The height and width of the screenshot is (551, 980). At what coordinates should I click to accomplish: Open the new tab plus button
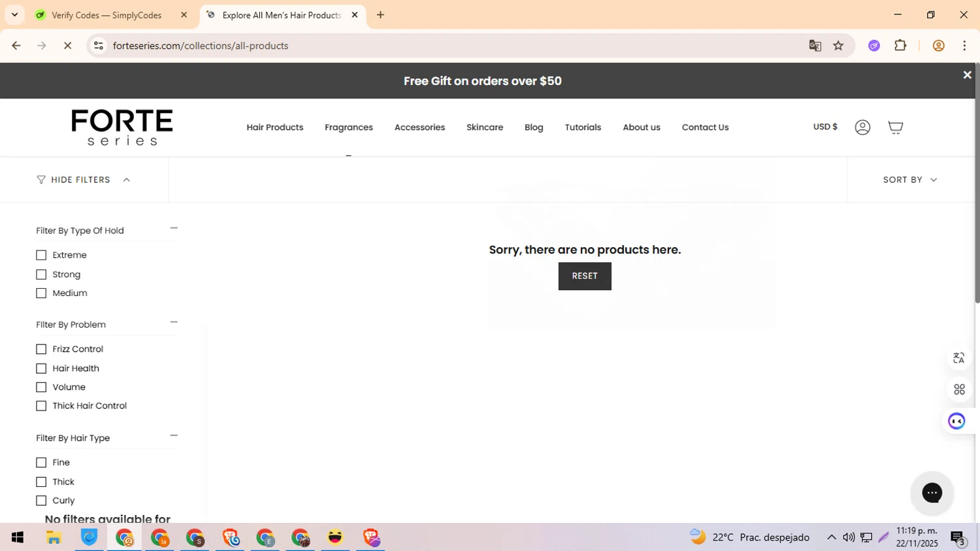pyautogui.click(x=380, y=15)
